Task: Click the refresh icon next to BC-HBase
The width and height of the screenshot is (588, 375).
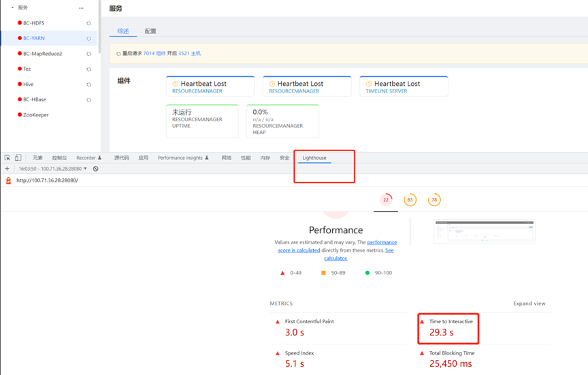Action: tap(89, 100)
